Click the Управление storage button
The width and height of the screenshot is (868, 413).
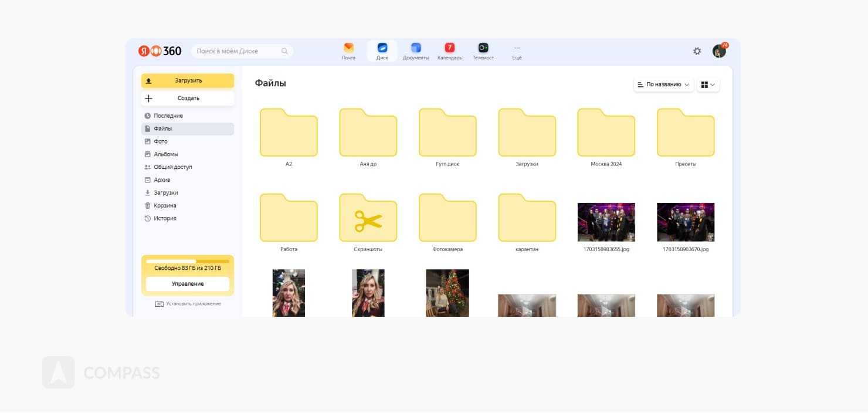(x=188, y=284)
